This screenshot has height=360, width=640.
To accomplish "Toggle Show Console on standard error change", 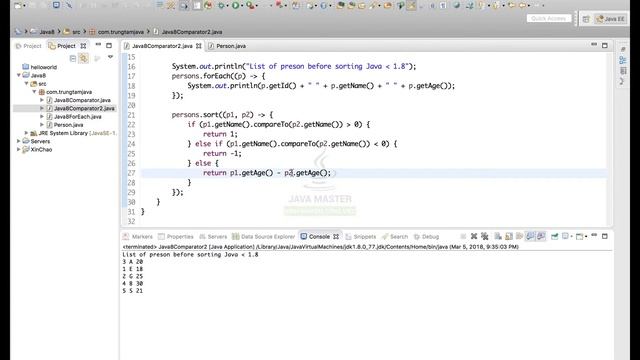I will [x=541, y=236].
